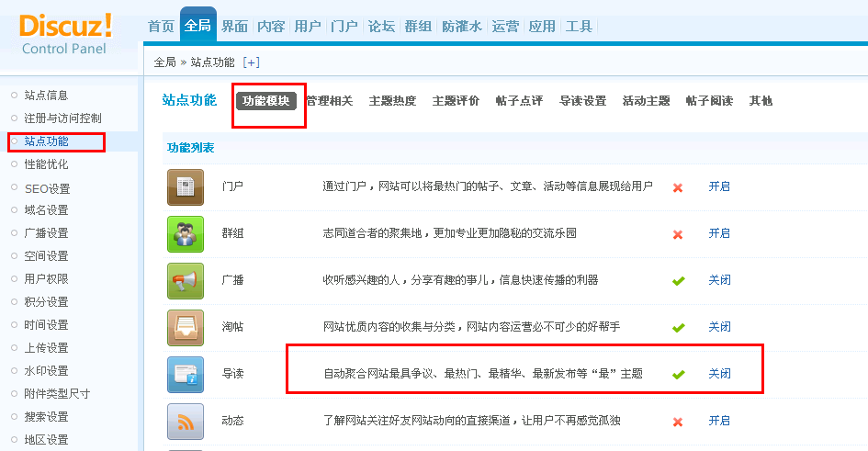The width and height of the screenshot is (868, 451).
Task: Open 注册与访问控制 in the sidebar
Action: tap(62, 118)
